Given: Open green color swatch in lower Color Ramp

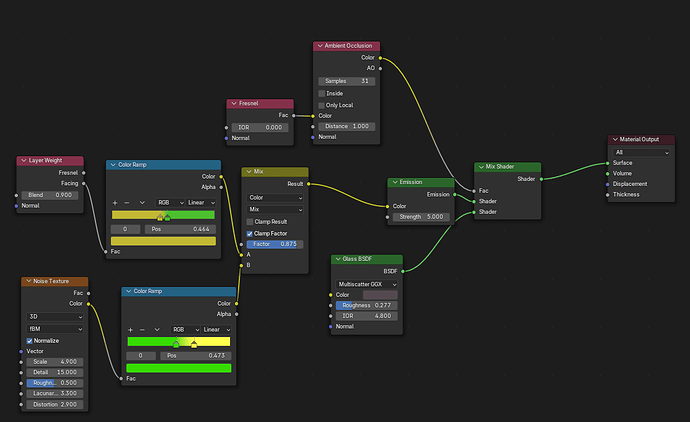Looking at the screenshot, I should [179, 368].
